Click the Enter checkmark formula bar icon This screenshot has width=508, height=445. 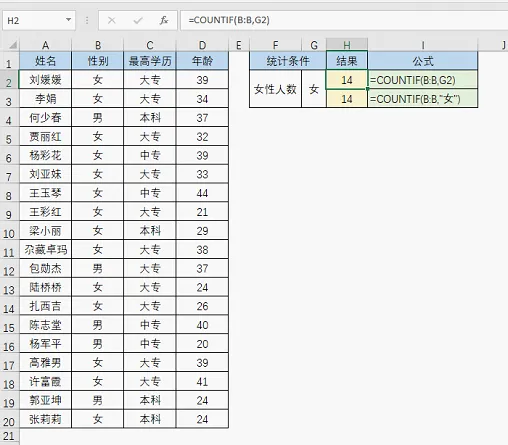coord(138,21)
